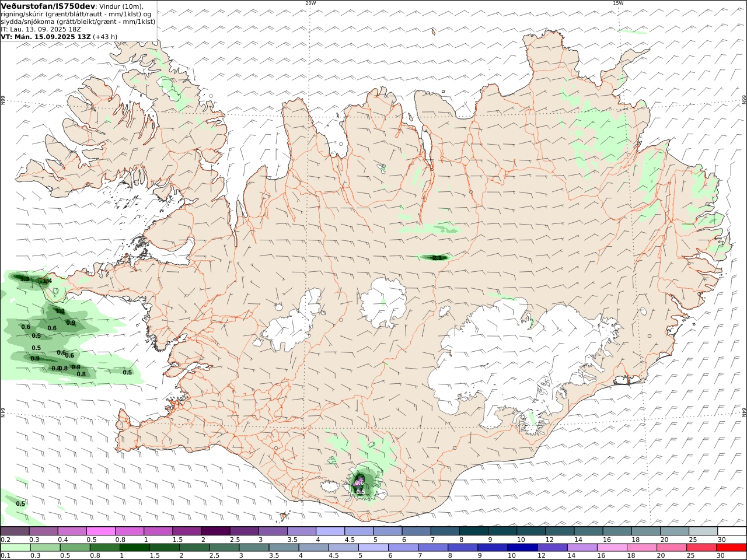Pick the periwinkle 4 swatch in top legend row

click(x=330, y=531)
